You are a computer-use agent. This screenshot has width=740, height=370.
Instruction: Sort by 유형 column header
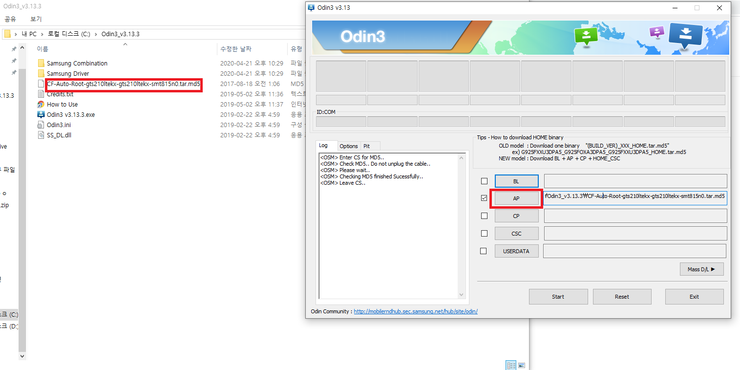296,49
